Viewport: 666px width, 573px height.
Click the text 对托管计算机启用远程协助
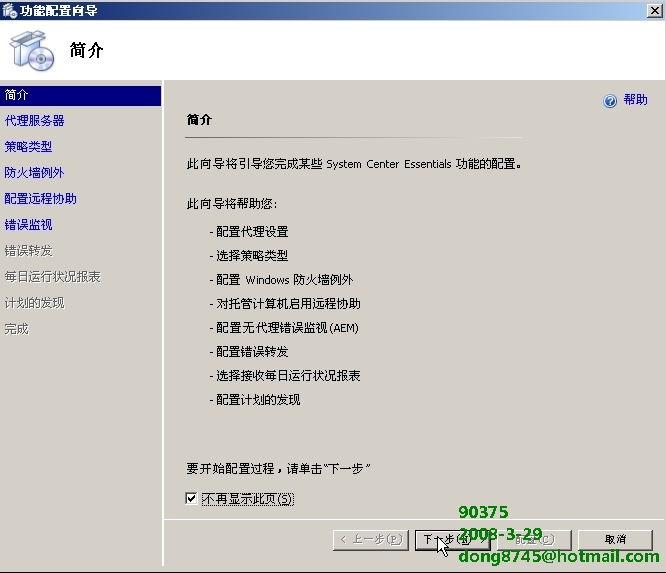288,304
